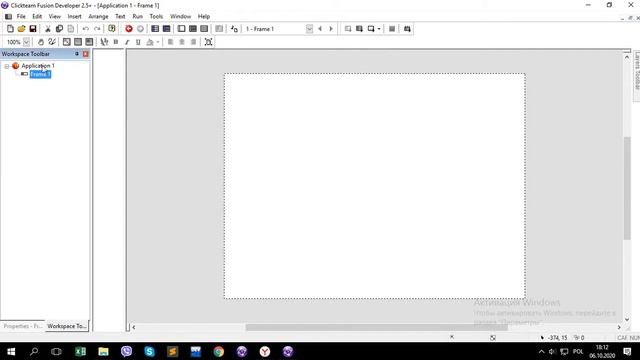Click the stop icon in run toolbar

click(x=392, y=29)
